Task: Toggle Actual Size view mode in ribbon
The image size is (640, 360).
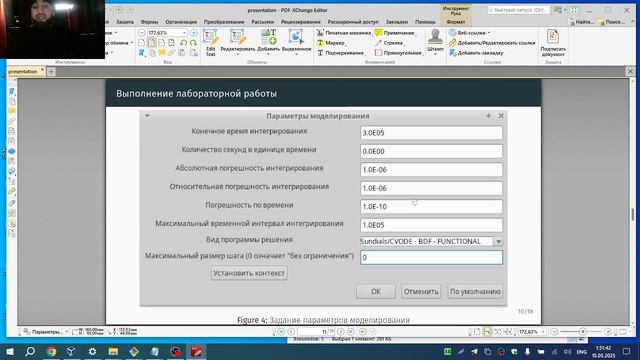Action: point(141,43)
